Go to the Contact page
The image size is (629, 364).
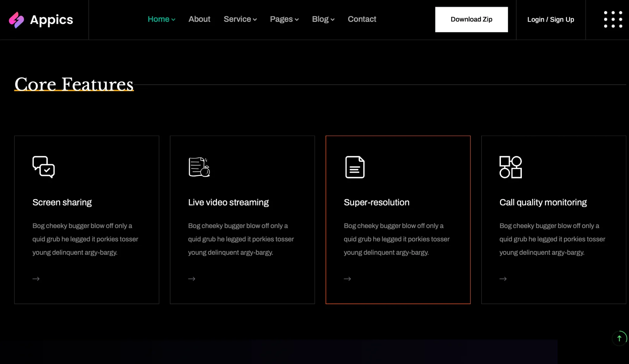pos(362,19)
